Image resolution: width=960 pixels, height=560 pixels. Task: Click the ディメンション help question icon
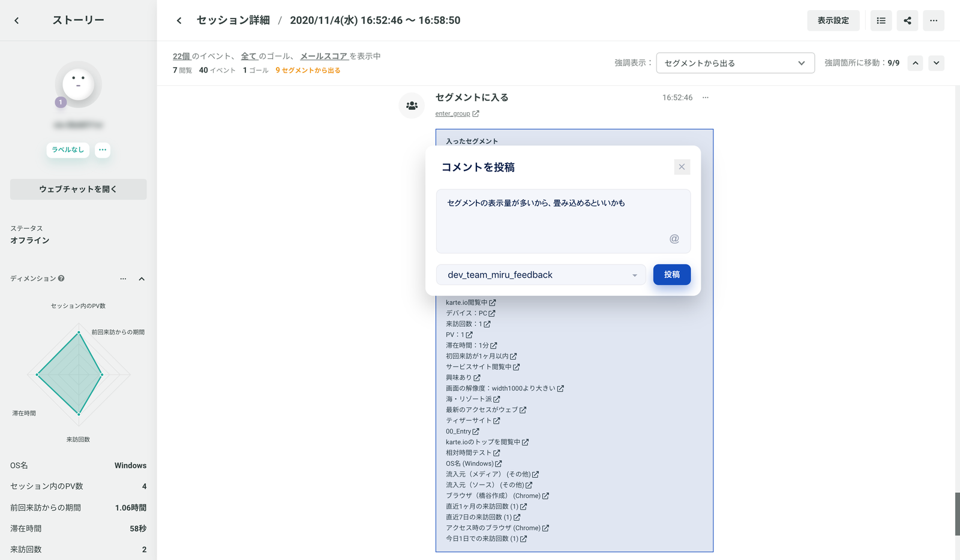click(x=61, y=278)
